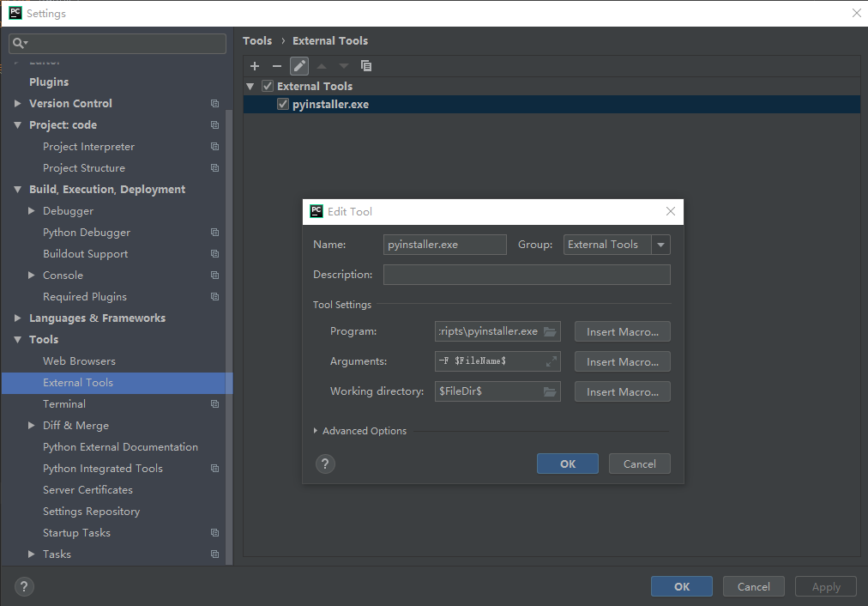Click Cancel in Edit Tool dialog

639,464
